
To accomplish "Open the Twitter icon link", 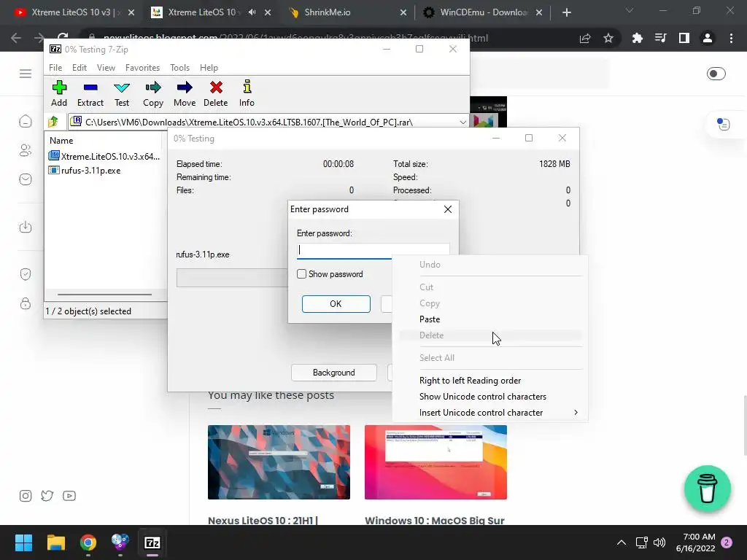I will (47, 496).
